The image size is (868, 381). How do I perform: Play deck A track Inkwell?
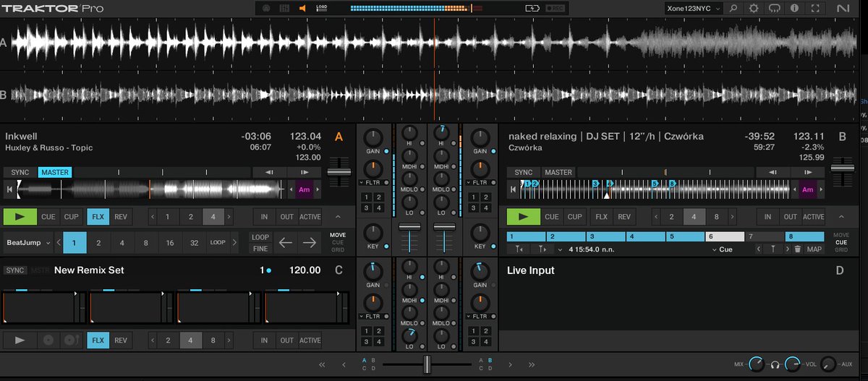tap(19, 216)
